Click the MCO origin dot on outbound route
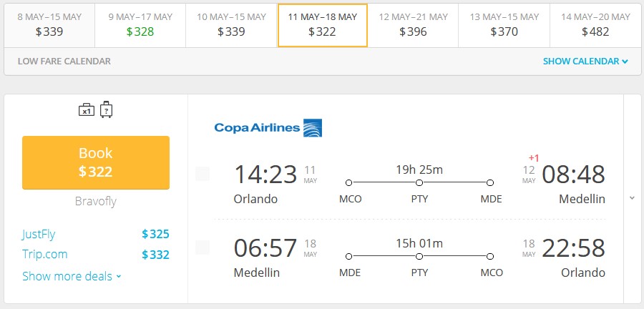644x309 pixels. [348, 182]
